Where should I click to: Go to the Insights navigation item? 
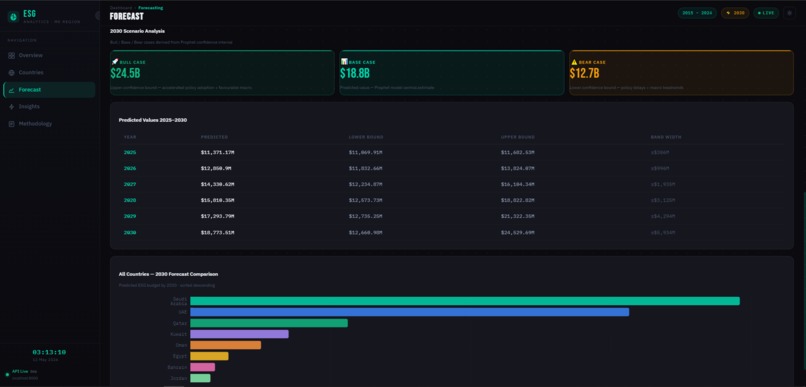(x=49, y=107)
